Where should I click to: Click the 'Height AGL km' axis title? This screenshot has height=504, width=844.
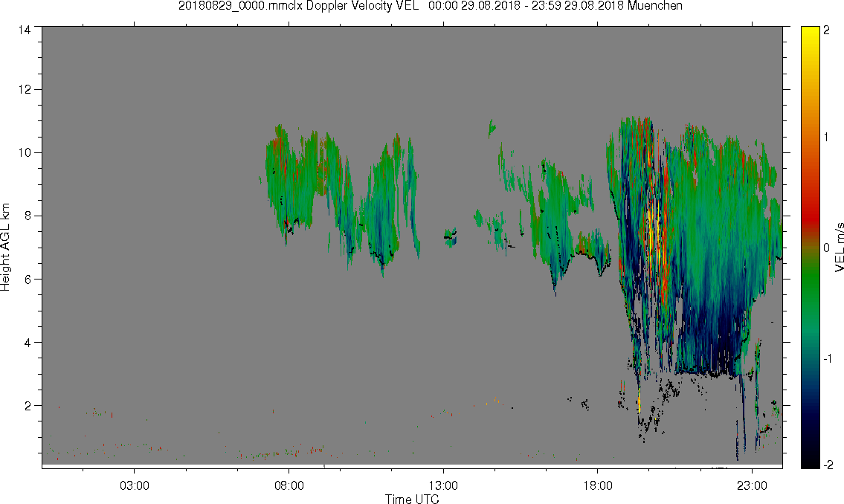[5, 247]
